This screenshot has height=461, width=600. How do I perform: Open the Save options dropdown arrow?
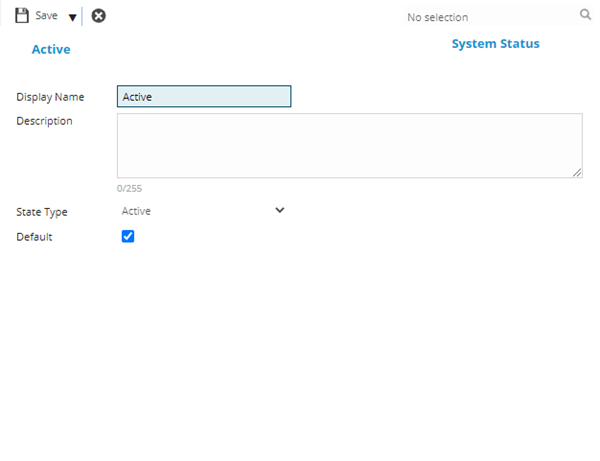point(72,17)
